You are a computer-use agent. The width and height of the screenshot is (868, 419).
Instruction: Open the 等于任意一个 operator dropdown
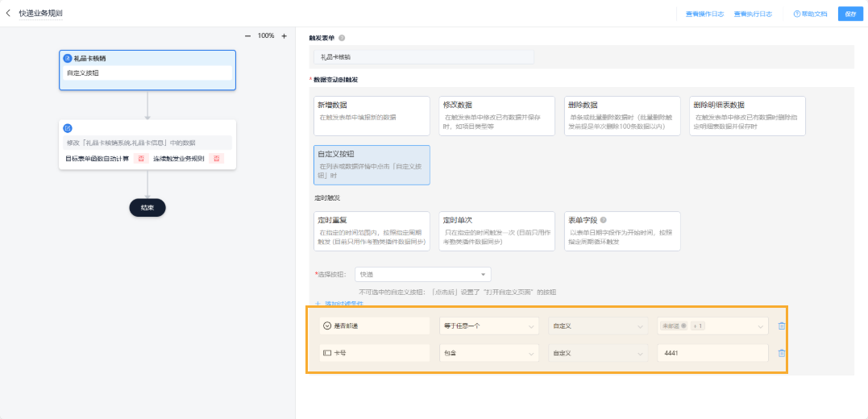pos(488,326)
